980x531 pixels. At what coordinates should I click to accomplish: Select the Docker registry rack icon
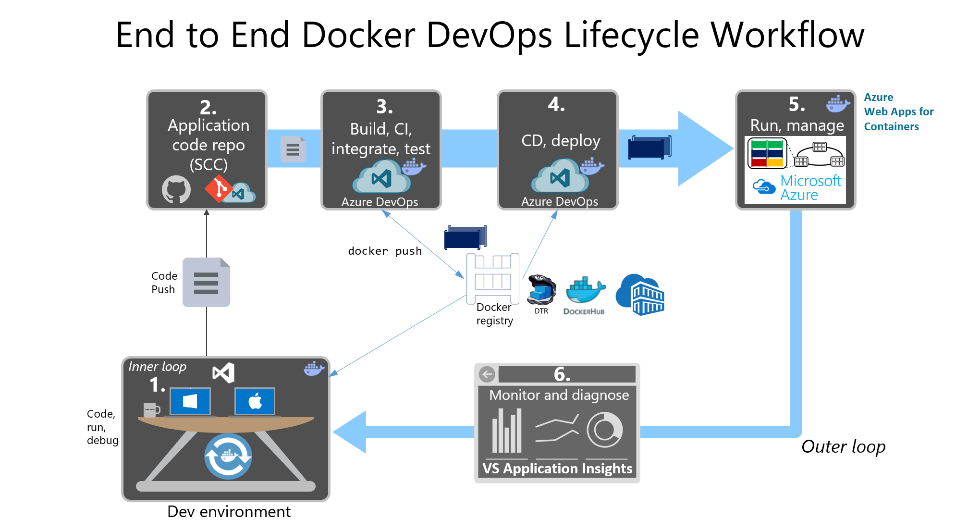(x=492, y=279)
